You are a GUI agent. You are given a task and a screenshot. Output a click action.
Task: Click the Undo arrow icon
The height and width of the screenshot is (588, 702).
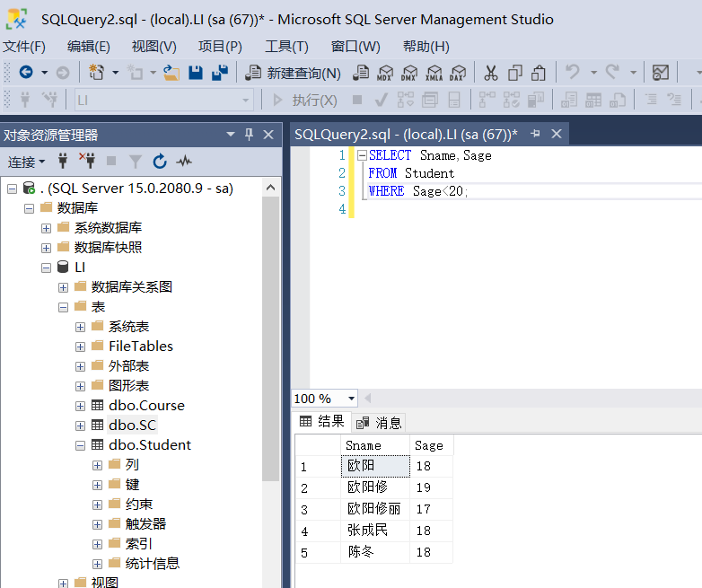572,72
